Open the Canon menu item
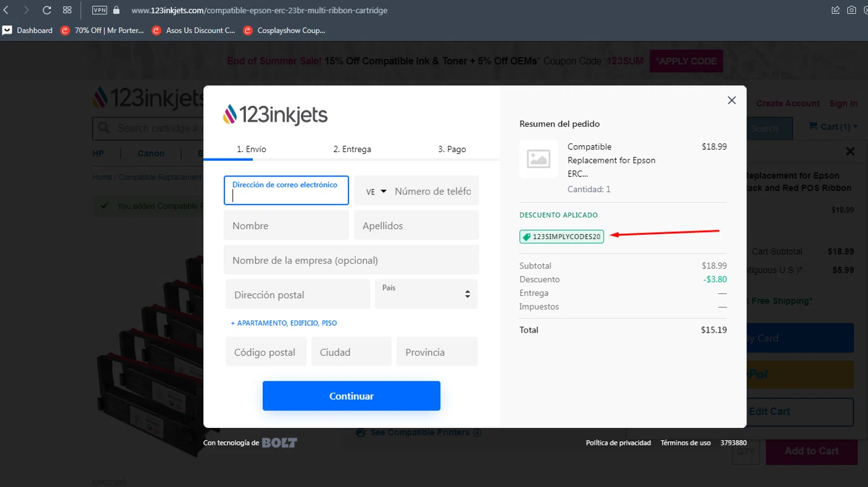Image resolution: width=868 pixels, height=487 pixels. pos(151,153)
